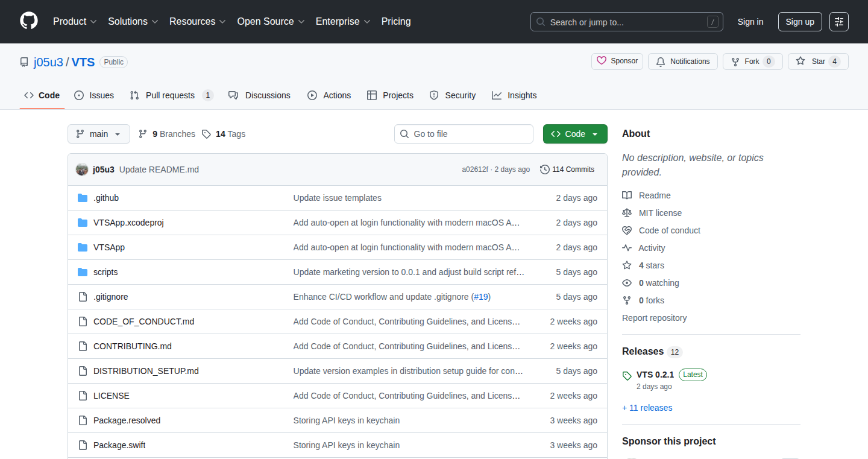This screenshot has width=868, height=459.
Task: Click the watching eye icon
Action: point(627,283)
